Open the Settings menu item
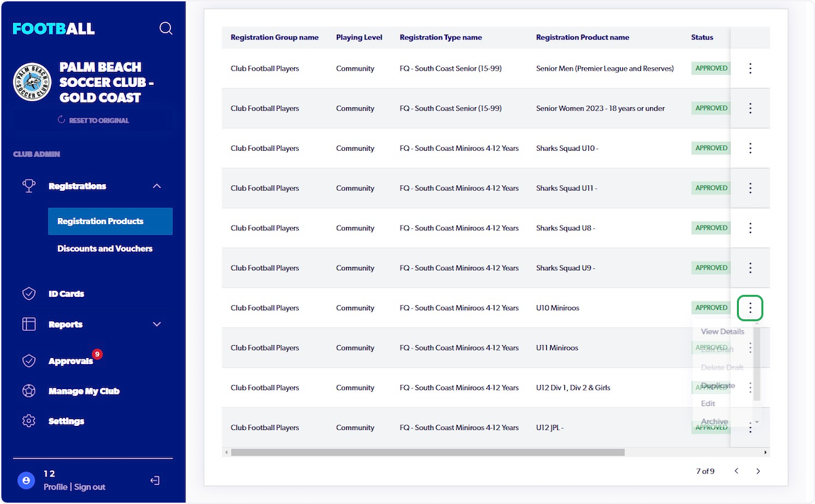The width and height of the screenshot is (815, 504). [x=67, y=421]
